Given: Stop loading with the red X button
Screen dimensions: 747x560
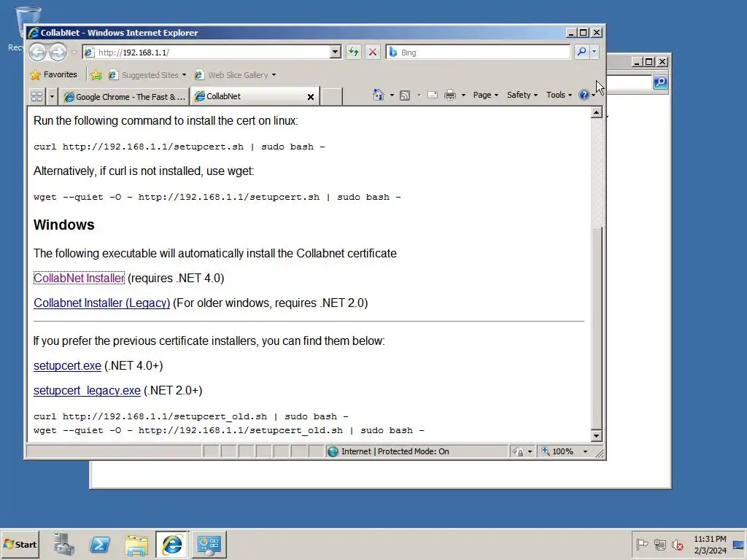Looking at the screenshot, I should [x=373, y=52].
